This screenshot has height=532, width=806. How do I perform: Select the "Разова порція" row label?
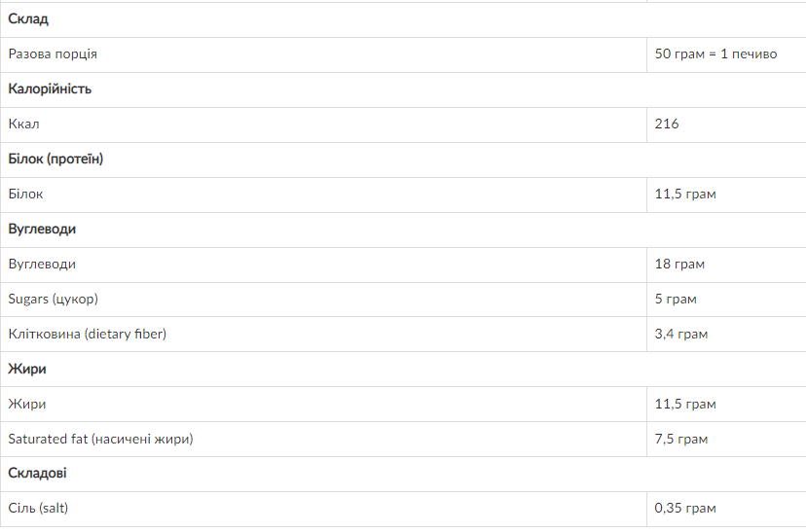point(53,54)
